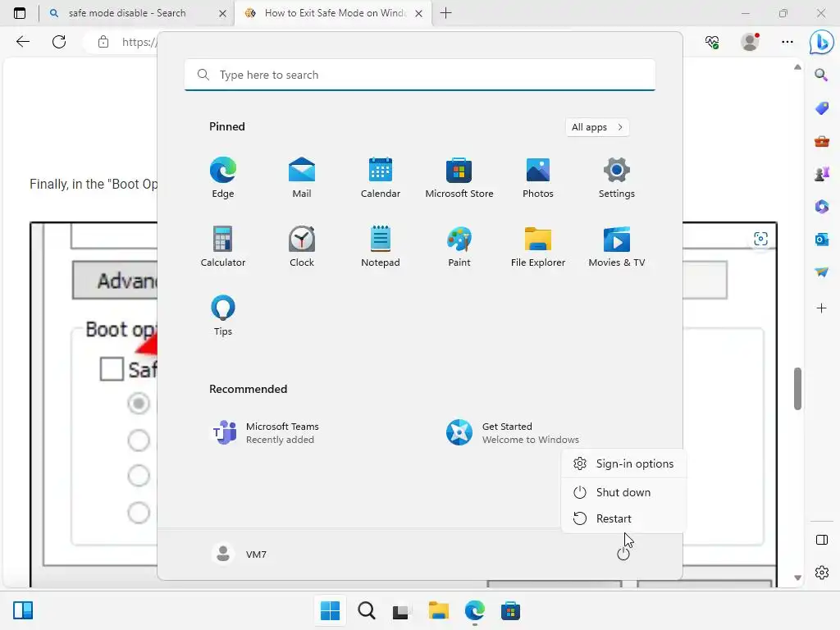Open Widgets from the taskbar
840x630 pixels.
coord(23,610)
